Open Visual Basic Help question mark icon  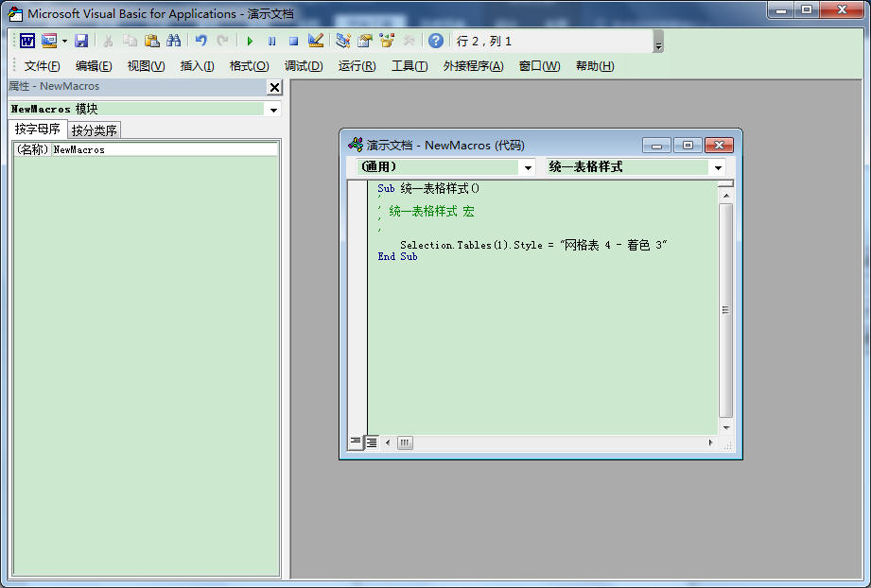436,41
